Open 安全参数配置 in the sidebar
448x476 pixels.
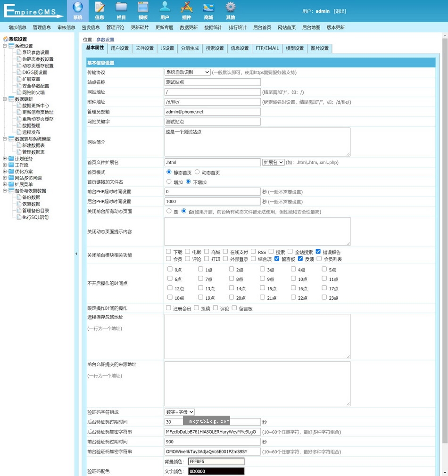click(35, 86)
